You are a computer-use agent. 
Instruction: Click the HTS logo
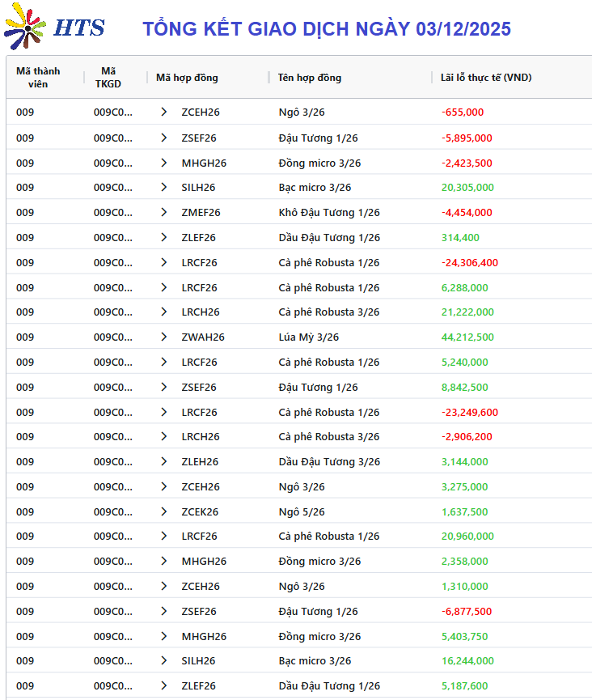53,28
